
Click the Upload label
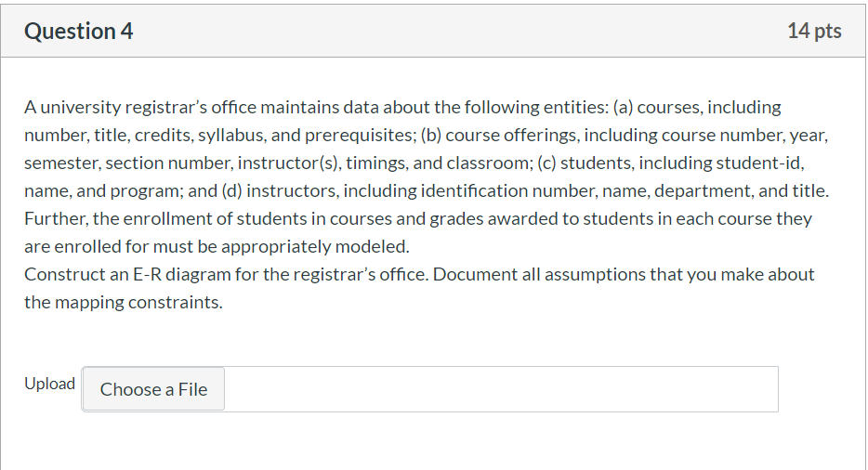pyautogui.click(x=49, y=384)
